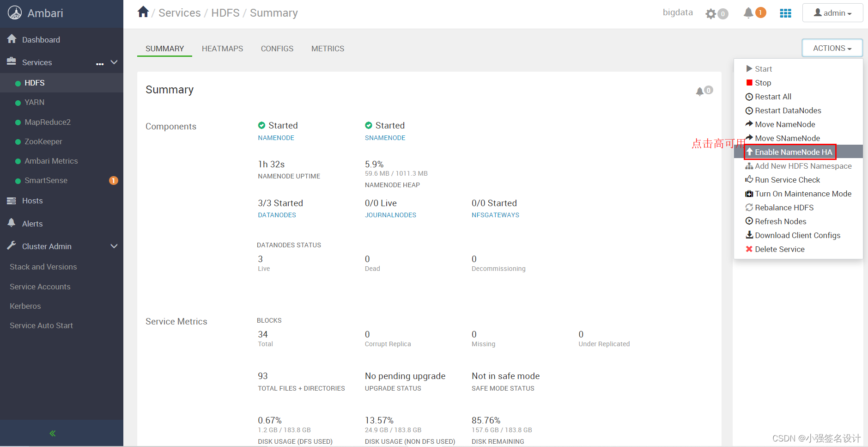This screenshot has height=447, width=868.
Task: Collapse the Services section chevron
Action: point(114,62)
